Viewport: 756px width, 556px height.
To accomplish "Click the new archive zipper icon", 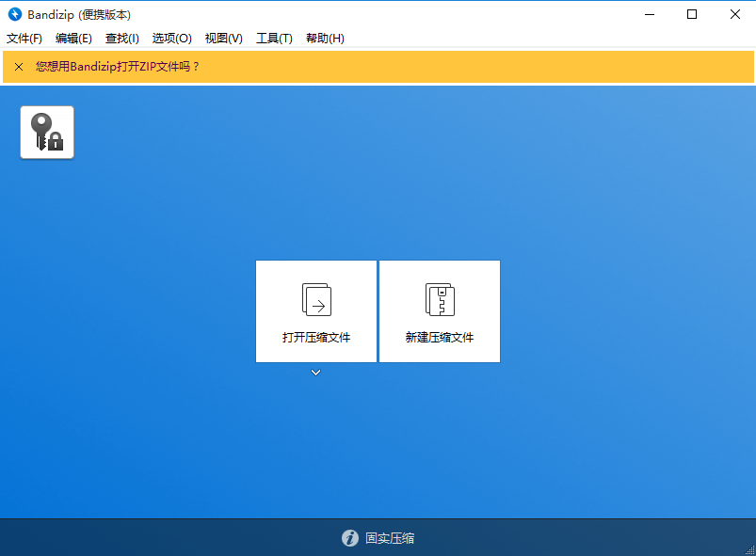I will pos(440,299).
